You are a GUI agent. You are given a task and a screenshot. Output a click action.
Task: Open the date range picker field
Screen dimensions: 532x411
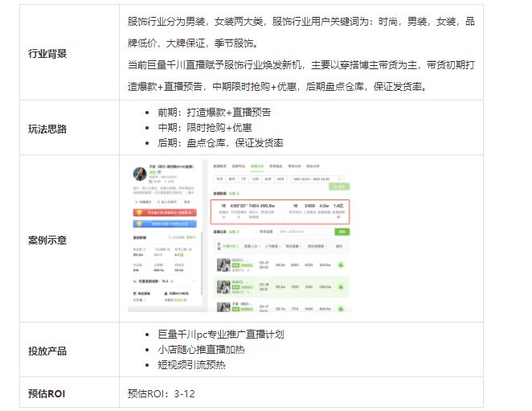[x=317, y=179]
